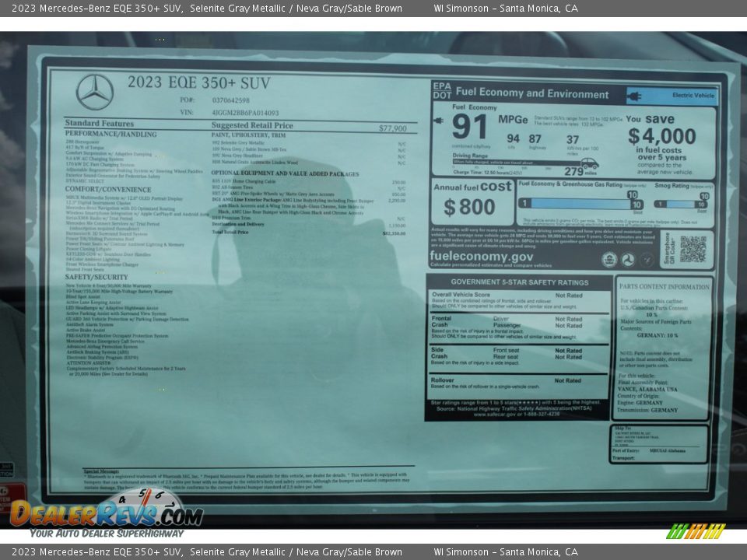Click the Smog Rating scale bar
This screenshot has height=560, width=747.
coord(682,203)
